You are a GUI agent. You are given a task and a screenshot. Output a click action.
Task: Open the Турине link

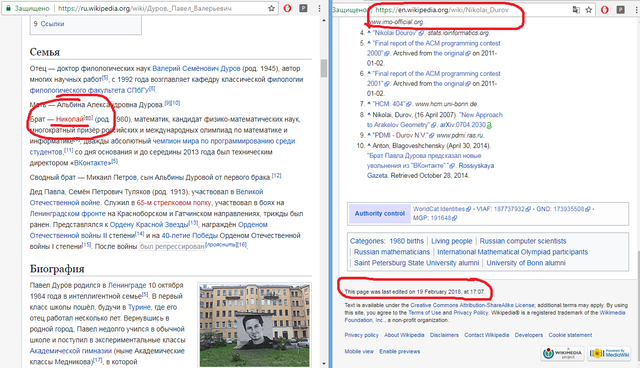click(x=139, y=307)
